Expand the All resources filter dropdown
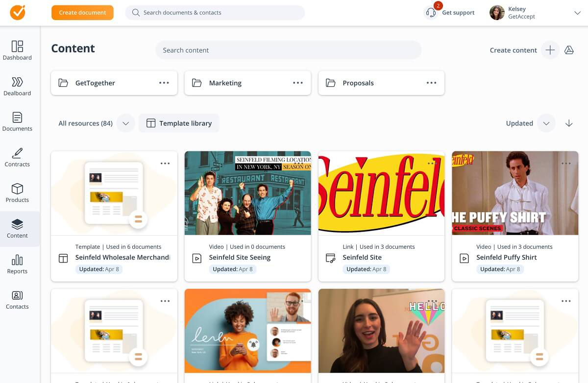 click(x=125, y=123)
